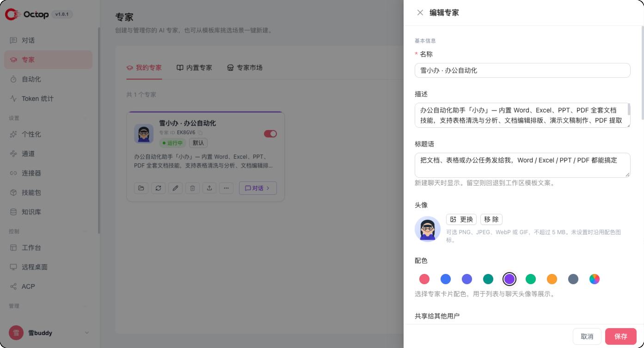Screen dimensions: 644x348
Task: Select 专家 in the sidebar
Action: [49, 60]
